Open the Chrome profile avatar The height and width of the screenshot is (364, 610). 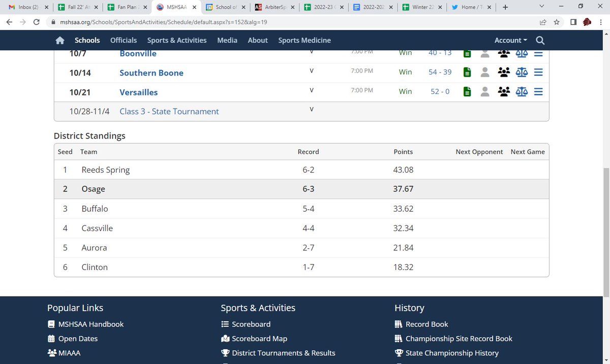pos(587,22)
